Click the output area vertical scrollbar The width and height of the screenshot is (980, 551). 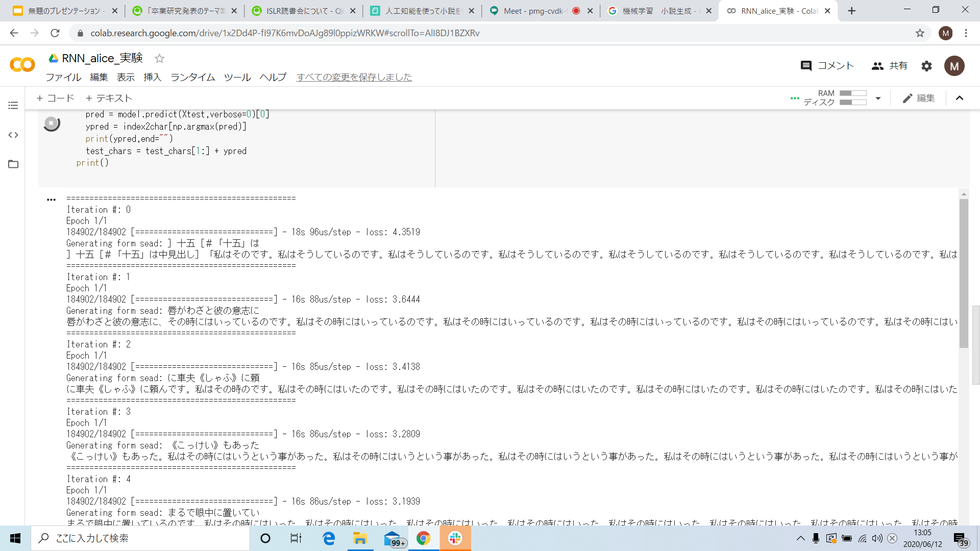point(964,273)
